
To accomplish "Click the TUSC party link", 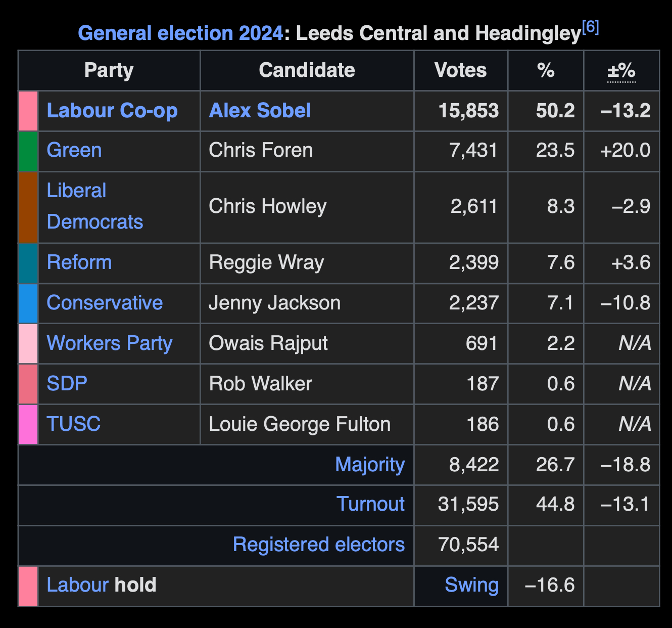I will click(74, 424).
